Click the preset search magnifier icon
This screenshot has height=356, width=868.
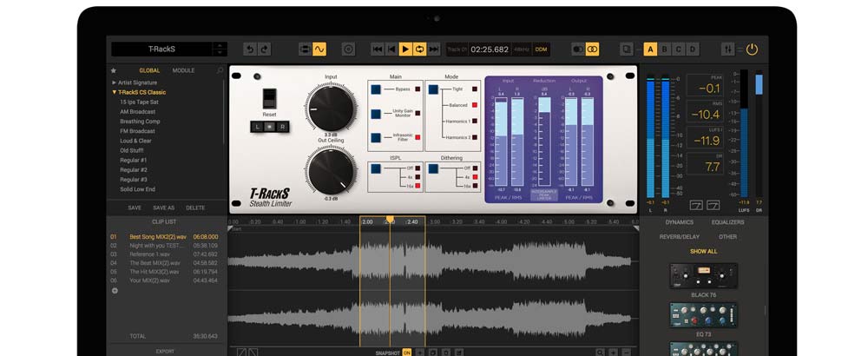(220, 70)
